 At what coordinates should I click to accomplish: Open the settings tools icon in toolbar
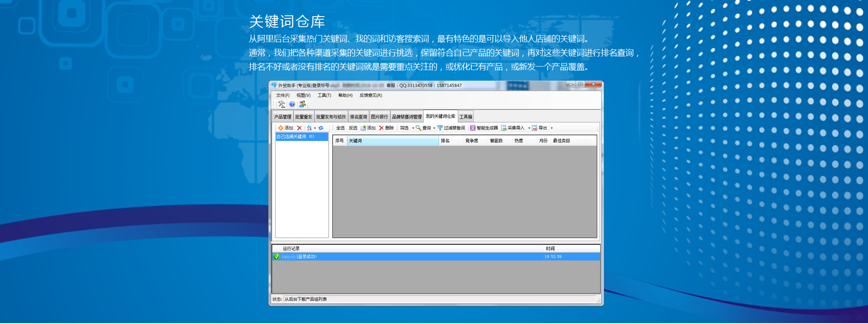[x=281, y=104]
